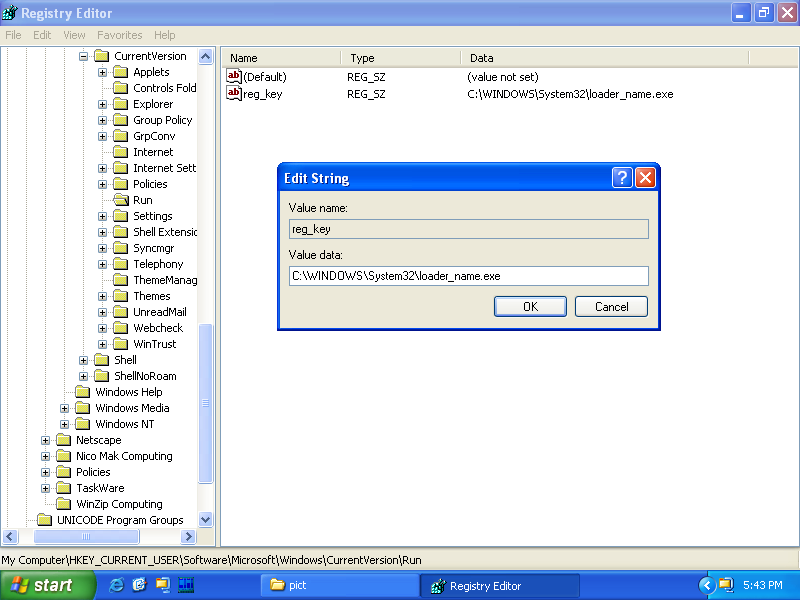Click the Registry Editor title bar icon
This screenshot has width=800, height=600.
[9, 12]
